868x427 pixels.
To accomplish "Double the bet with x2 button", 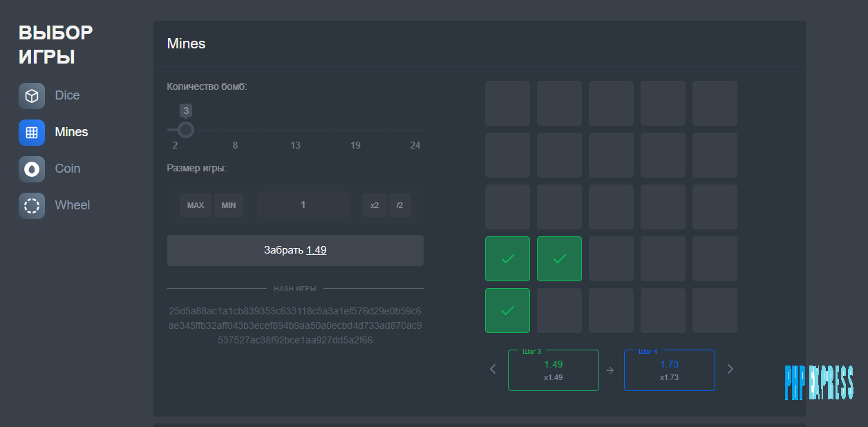I will click(x=375, y=205).
